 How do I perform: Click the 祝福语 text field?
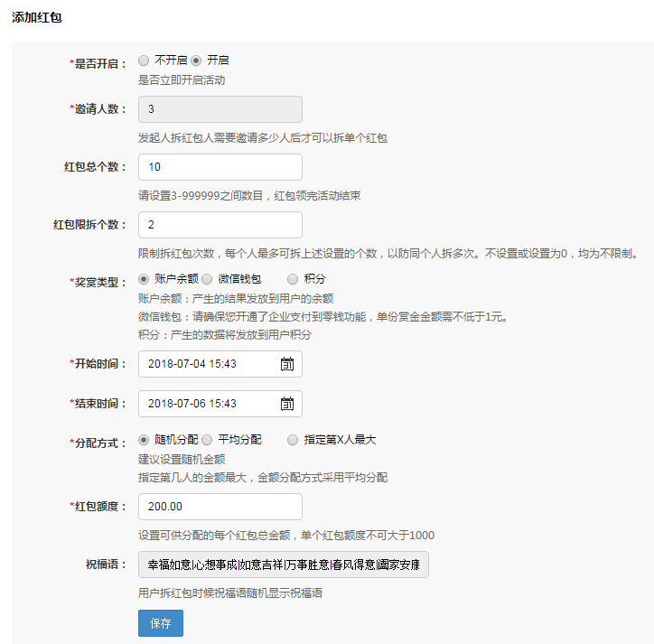tap(284, 565)
